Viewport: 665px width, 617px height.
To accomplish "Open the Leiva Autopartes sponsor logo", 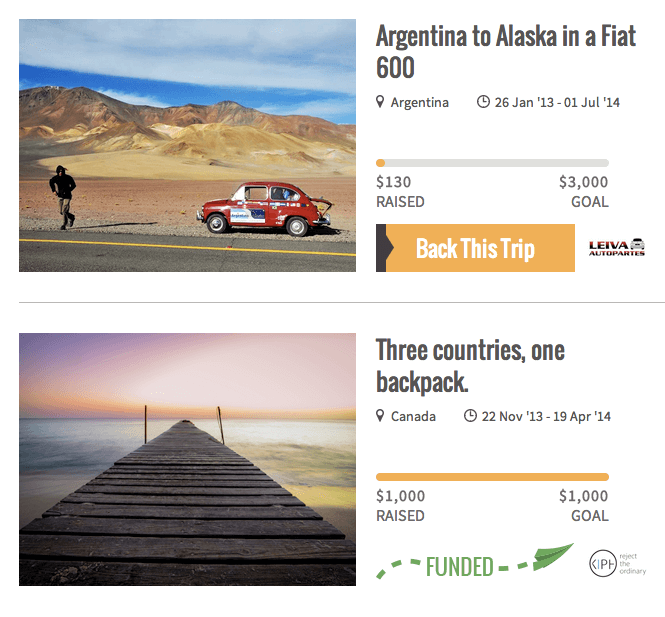I will pyautogui.click(x=617, y=247).
